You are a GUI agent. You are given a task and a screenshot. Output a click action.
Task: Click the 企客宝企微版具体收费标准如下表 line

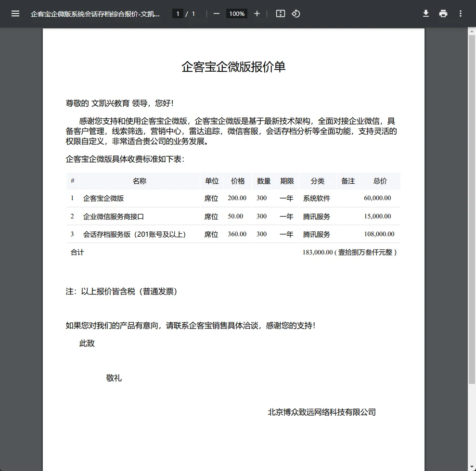click(x=125, y=159)
